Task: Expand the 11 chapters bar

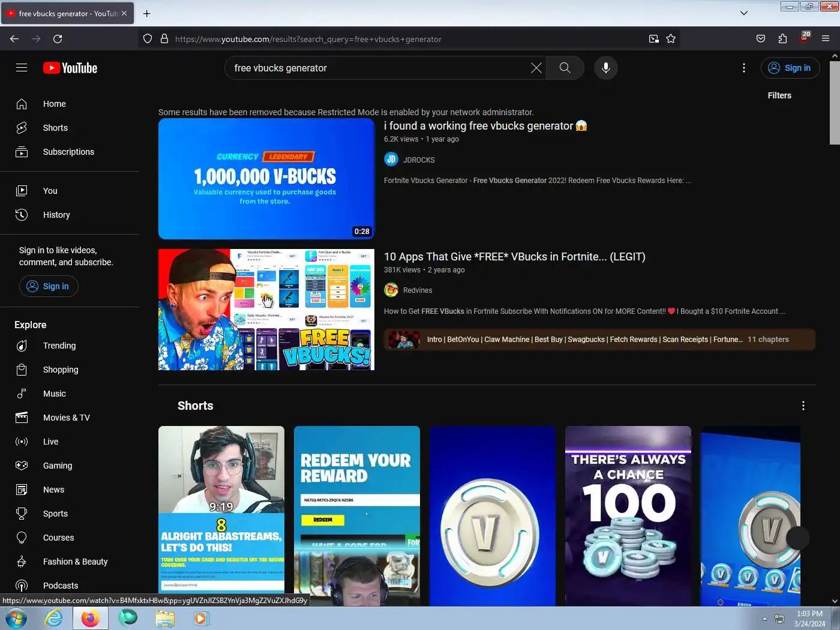Action: click(x=599, y=340)
